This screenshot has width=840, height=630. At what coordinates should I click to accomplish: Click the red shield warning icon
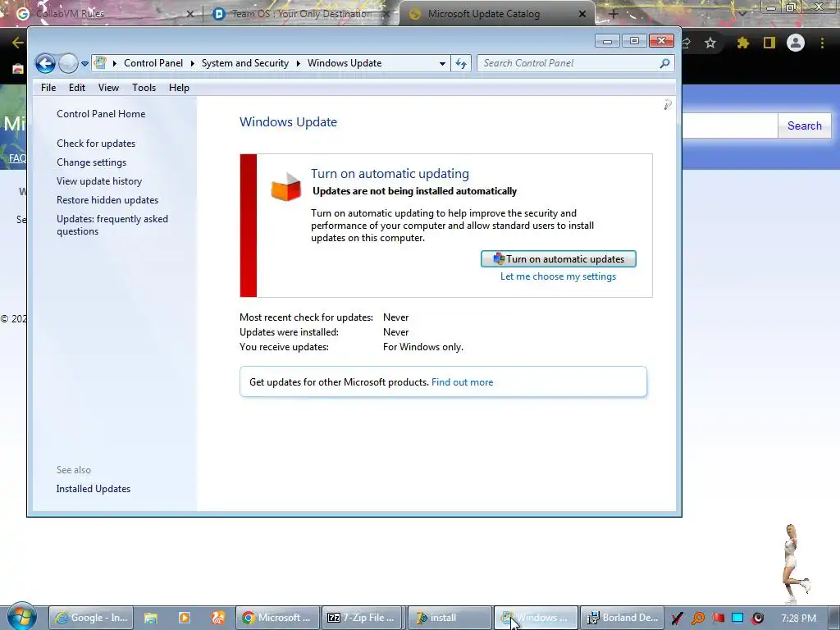(285, 186)
